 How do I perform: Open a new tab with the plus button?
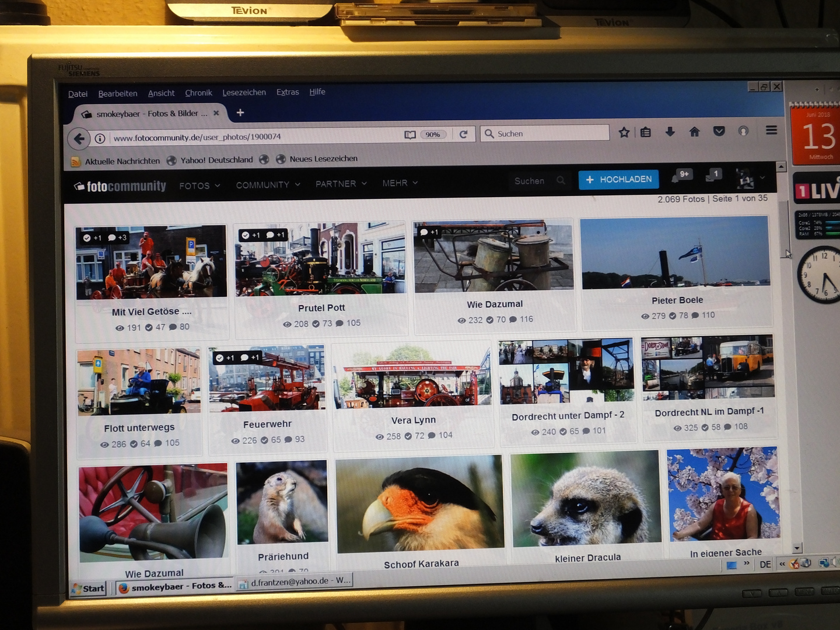(x=240, y=113)
